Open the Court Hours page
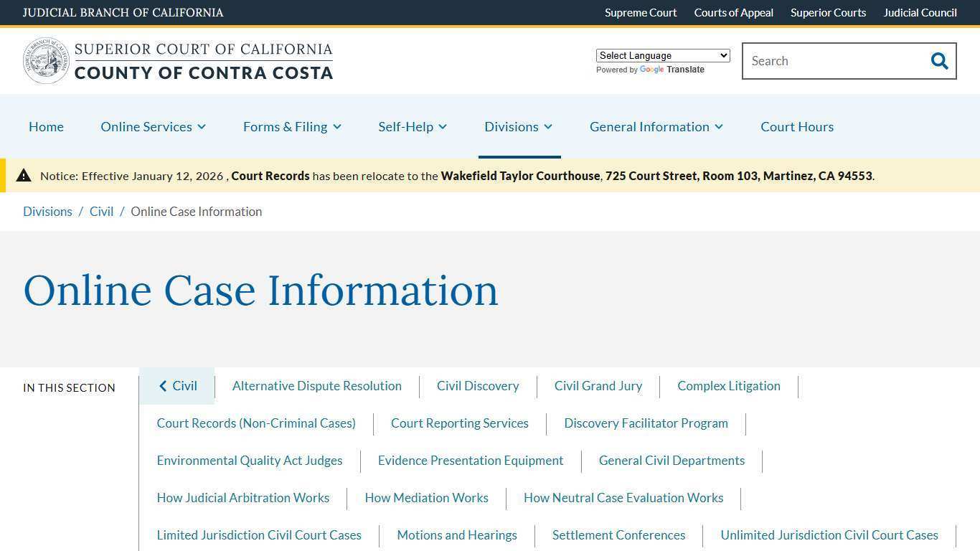This screenshot has width=980, height=551. [796, 126]
